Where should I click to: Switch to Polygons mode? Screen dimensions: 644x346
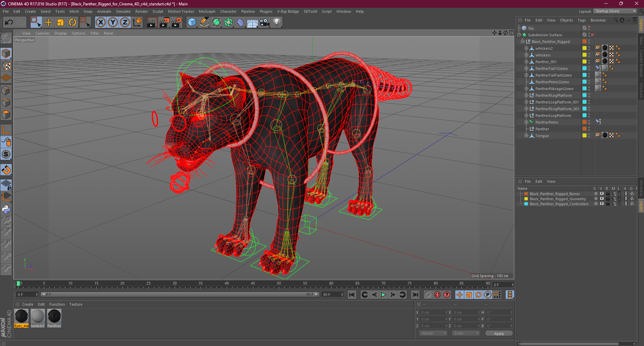[6, 115]
